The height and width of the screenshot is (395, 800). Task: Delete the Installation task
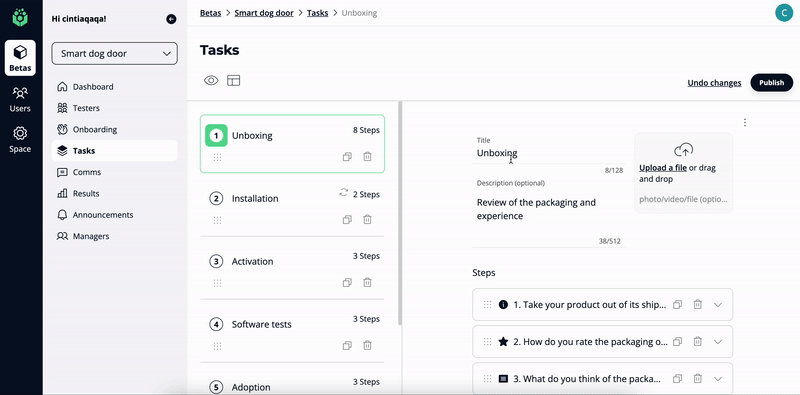367,219
